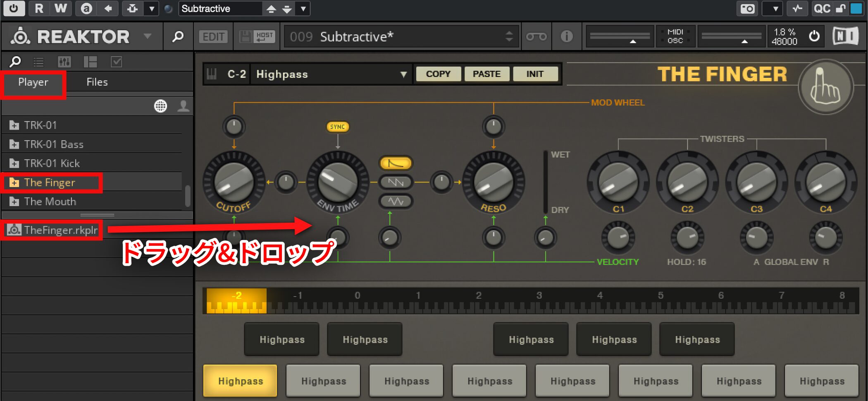Load the next preset with down arrow
Image resolution: width=868 pixels, height=401 pixels.
pyautogui.click(x=287, y=8)
